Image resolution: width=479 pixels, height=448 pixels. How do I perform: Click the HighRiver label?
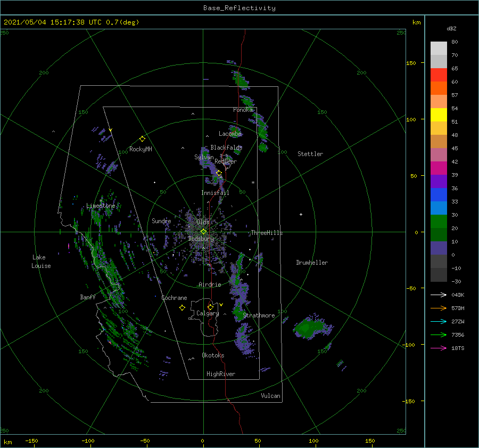(221, 374)
